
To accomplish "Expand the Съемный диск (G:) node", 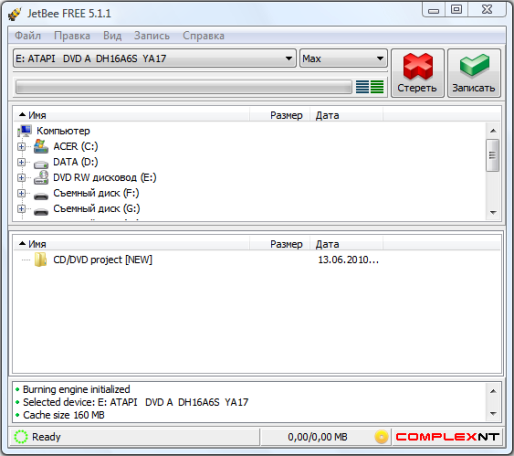I will [21, 209].
